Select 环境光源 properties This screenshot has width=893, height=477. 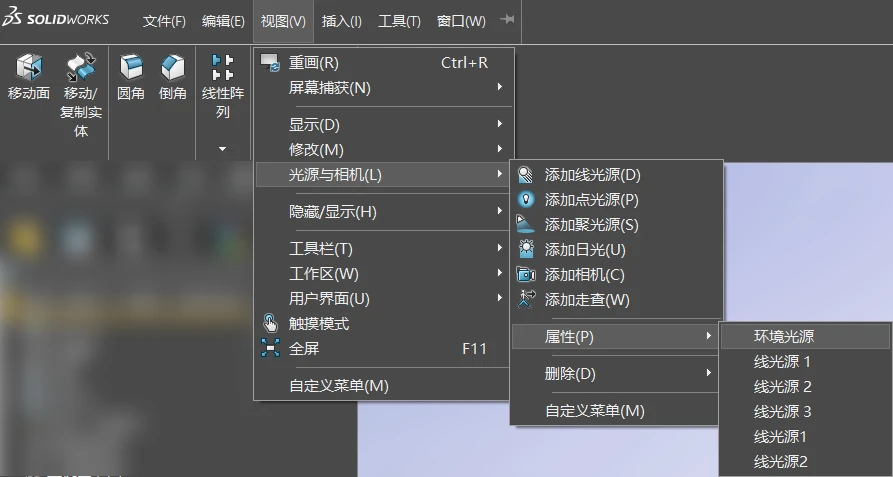[x=806, y=336]
